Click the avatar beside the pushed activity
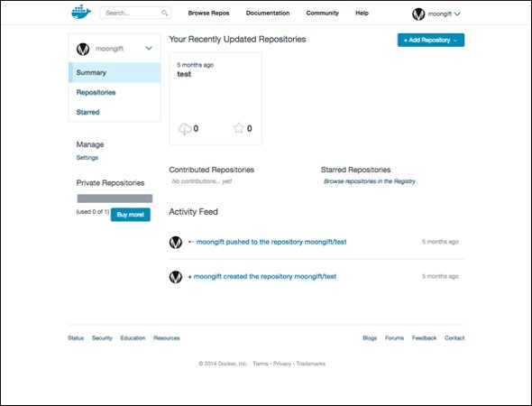 coord(176,243)
